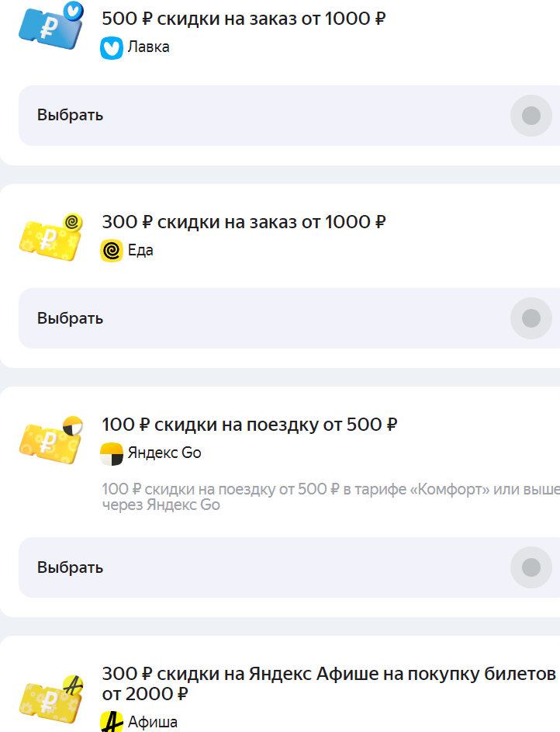Click the yellow Eda ruble coupon icon

click(51, 238)
